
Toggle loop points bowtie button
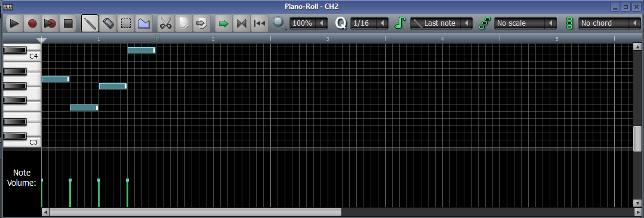241,23
